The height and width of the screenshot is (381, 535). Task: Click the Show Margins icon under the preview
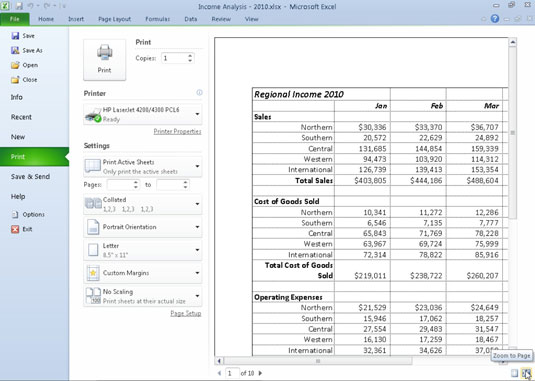514,373
